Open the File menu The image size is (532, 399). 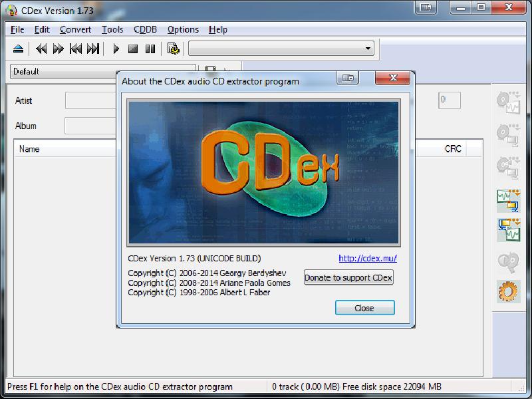tap(17, 30)
